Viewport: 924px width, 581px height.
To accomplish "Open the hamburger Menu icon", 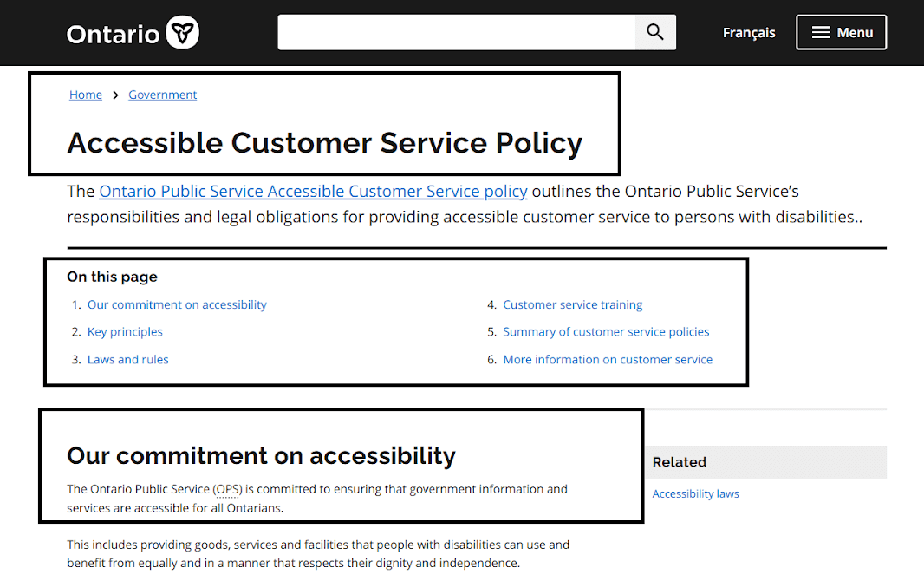I will (x=818, y=32).
